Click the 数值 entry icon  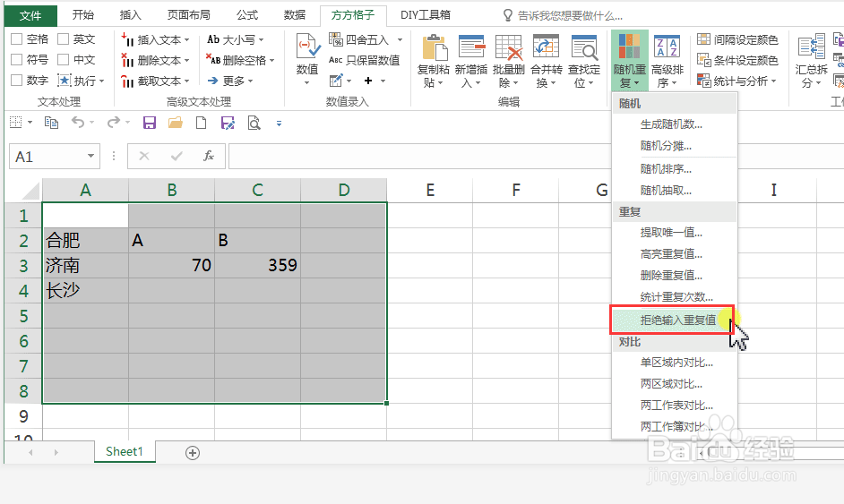tap(308, 47)
